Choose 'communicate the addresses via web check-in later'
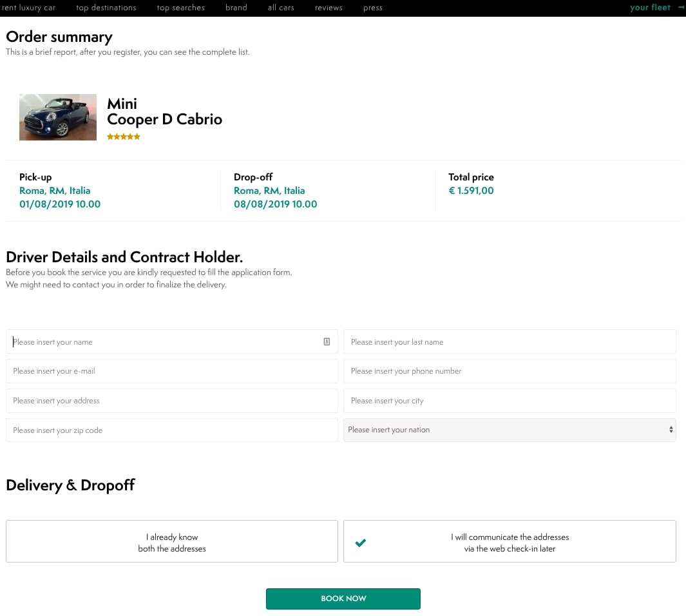 tap(510, 542)
